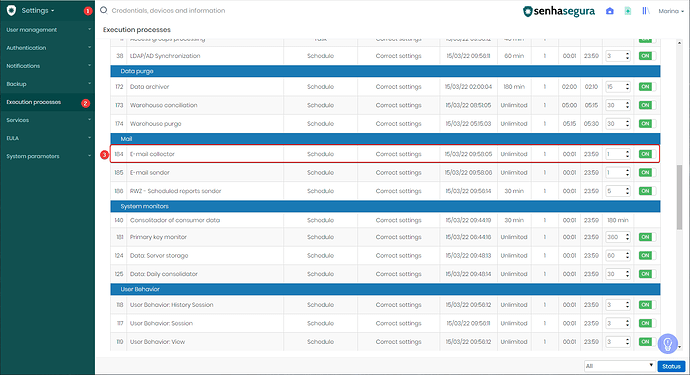Viewport: 690px width, 375px height.
Task: Expand Backup sidebar section
Action: coord(48,84)
